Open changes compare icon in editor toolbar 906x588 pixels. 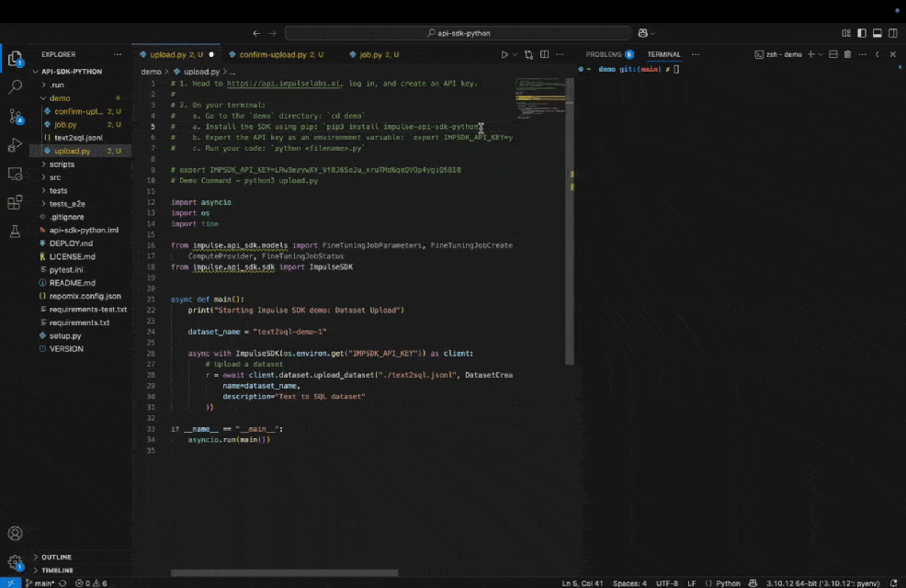(528, 54)
